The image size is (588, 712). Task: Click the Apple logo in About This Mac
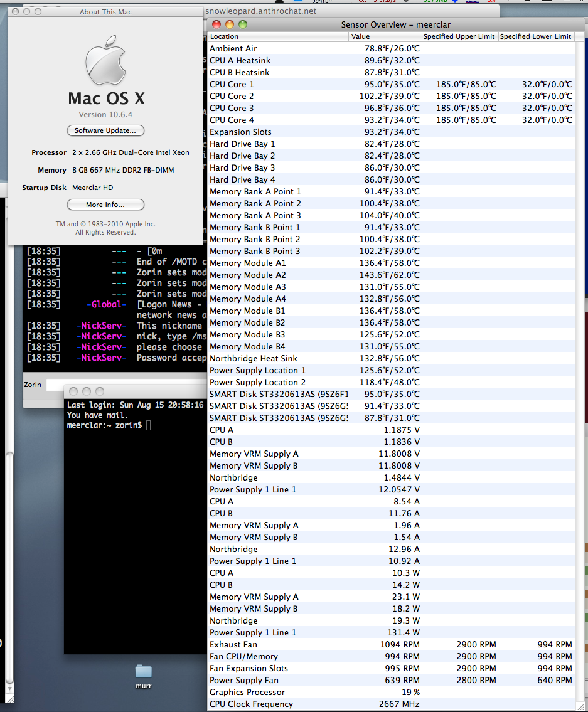(x=106, y=60)
